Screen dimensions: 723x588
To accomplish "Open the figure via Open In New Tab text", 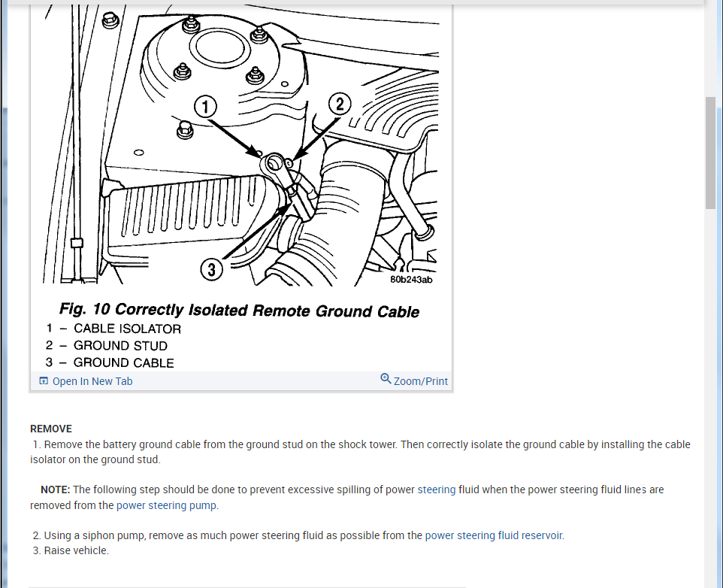I will 92,381.
